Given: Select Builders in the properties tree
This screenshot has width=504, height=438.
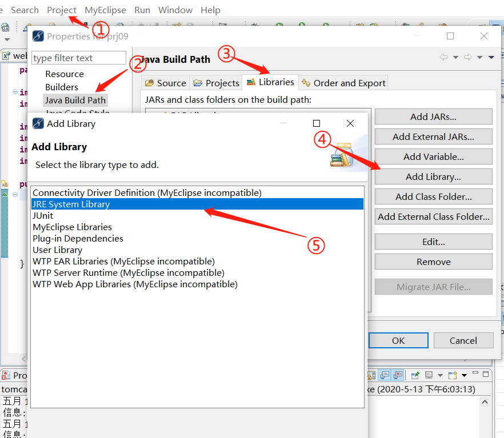Looking at the screenshot, I should [62, 87].
